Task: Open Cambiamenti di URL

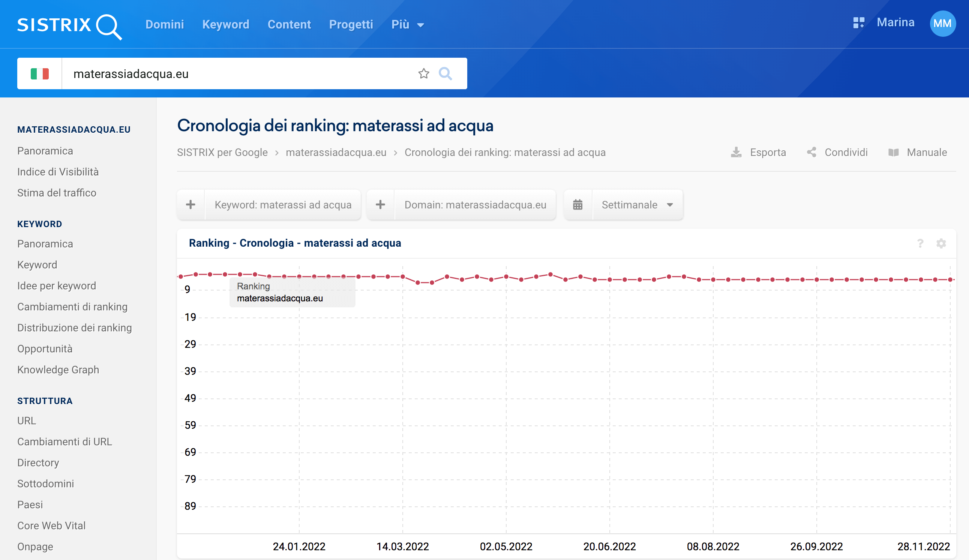Action: [x=64, y=442]
